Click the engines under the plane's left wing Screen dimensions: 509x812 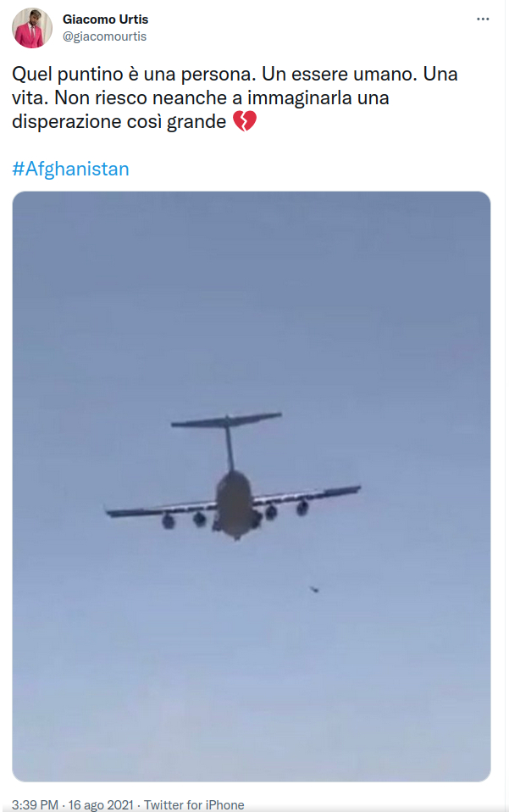[184, 520]
